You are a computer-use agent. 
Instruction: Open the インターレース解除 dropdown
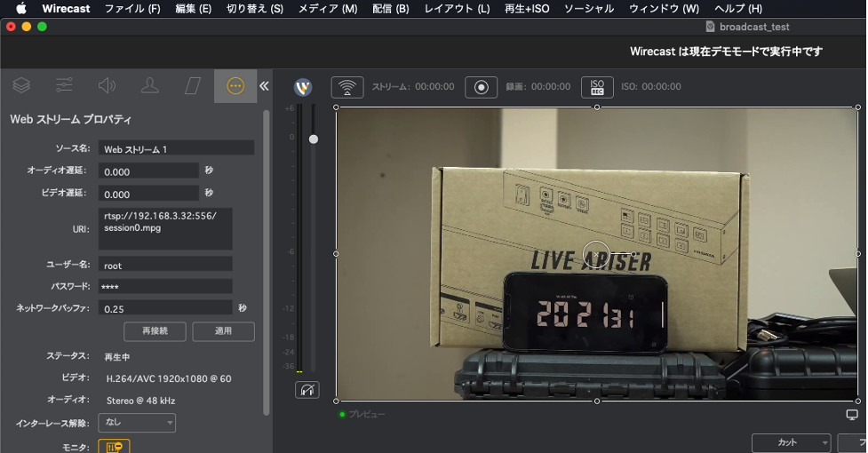(136, 423)
